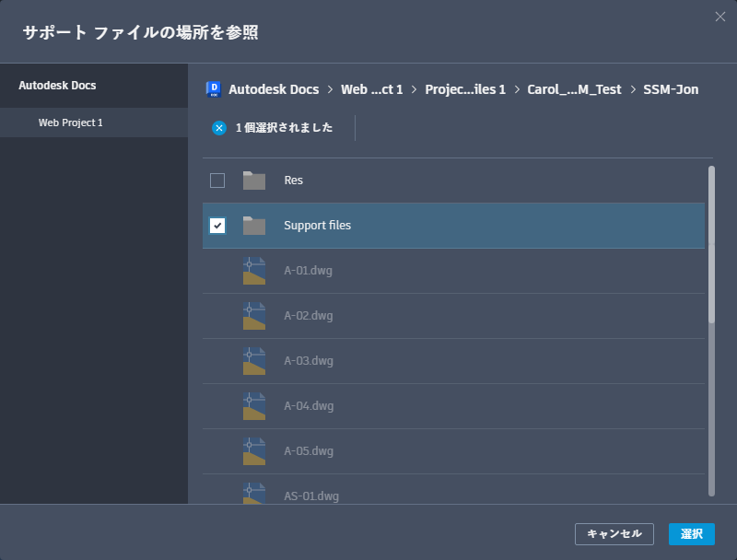Click the file list vertical scrollbar
Viewport: 737px width, 560px height.
(x=711, y=331)
